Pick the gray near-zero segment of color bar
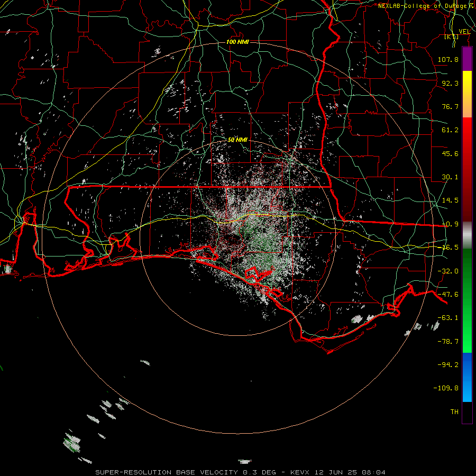This screenshot has height=476, width=476. (x=467, y=235)
